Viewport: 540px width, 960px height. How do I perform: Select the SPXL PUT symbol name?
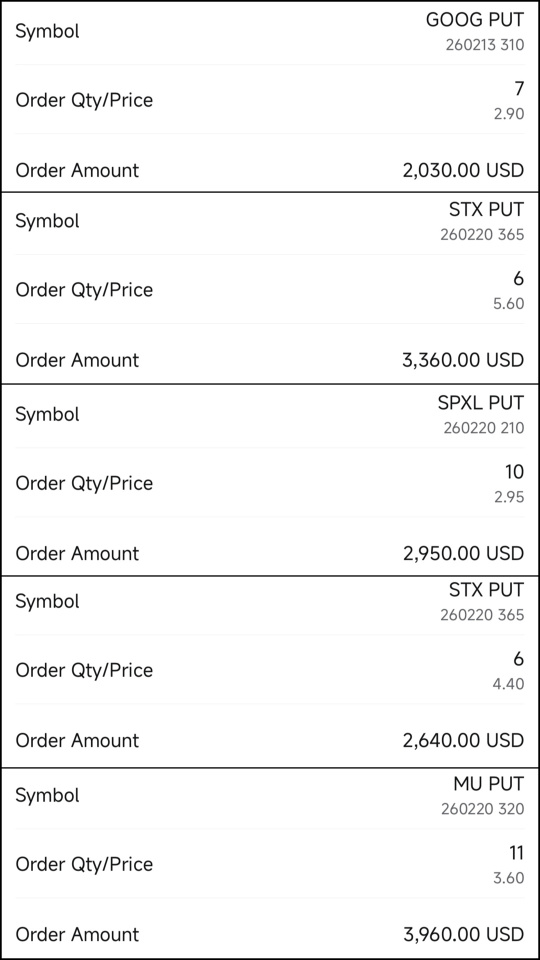481,403
